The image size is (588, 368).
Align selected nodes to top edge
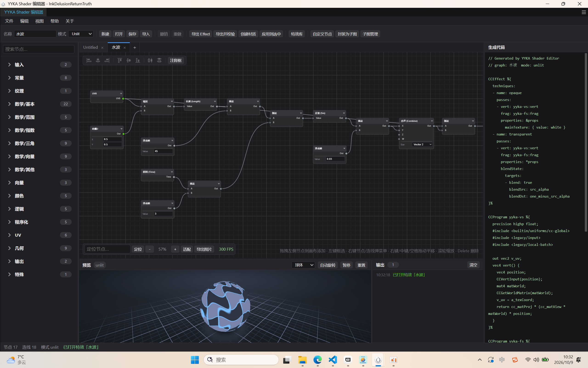pos(119,60)
